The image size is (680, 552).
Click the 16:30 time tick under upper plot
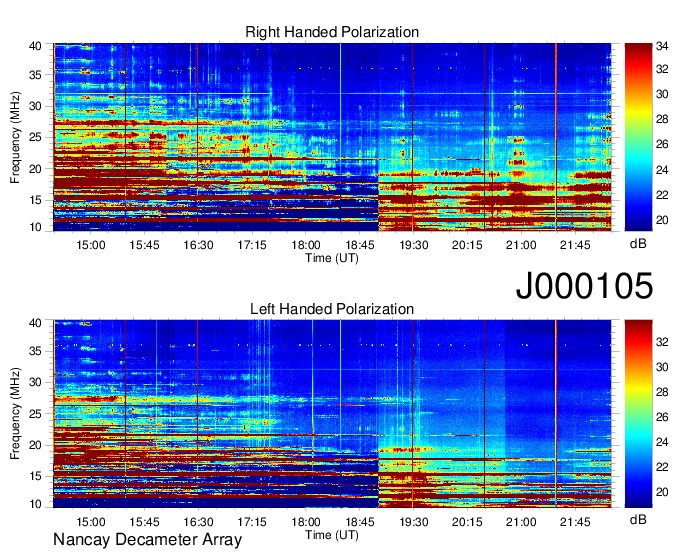198,245
